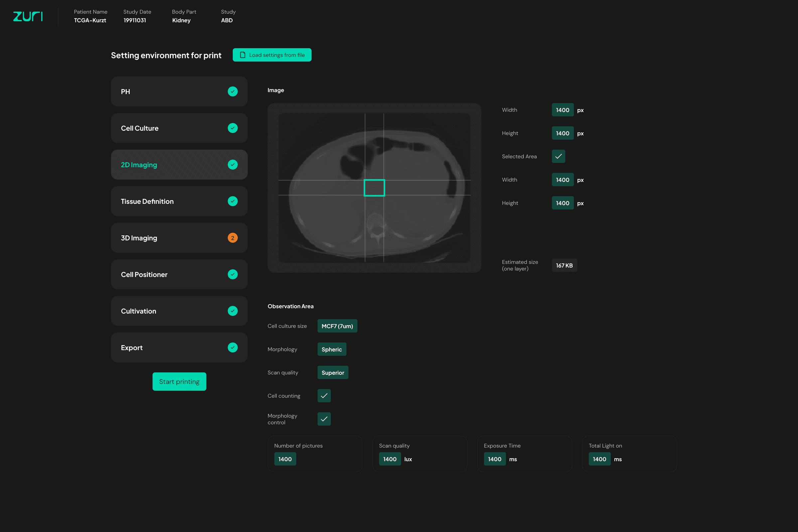798x532 pixels.
Task: Click Load settings from file button
Action: tap(272, 55)
